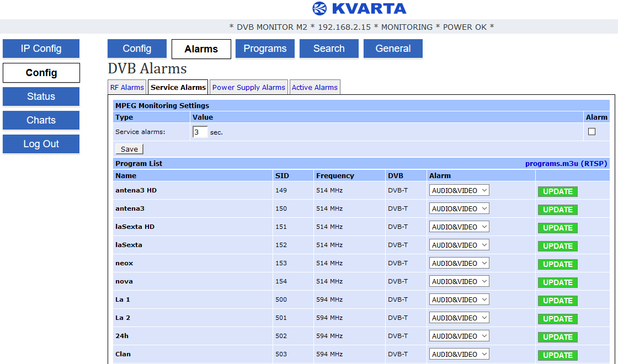Click Log Out in the sidebar

41,144
